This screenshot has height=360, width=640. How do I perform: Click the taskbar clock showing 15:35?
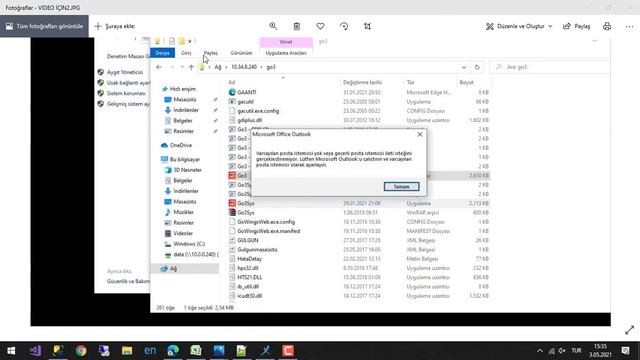point(600,351)
